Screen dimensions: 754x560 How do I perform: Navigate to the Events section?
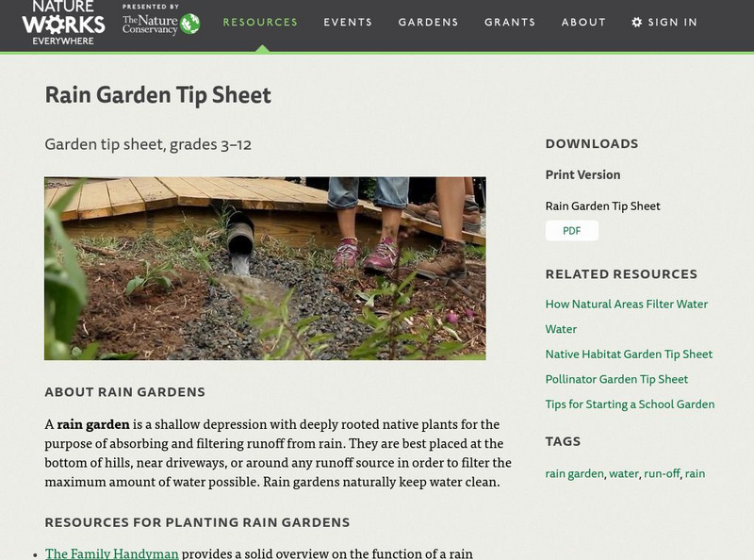(x=349, y=22)
